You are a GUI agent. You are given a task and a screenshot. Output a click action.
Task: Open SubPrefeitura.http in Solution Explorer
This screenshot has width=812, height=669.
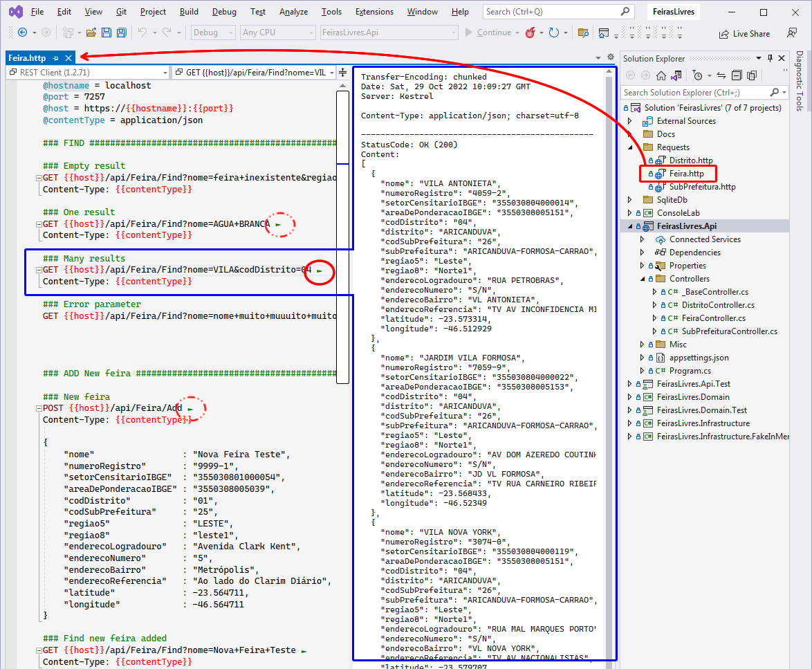tap(702, 187)
